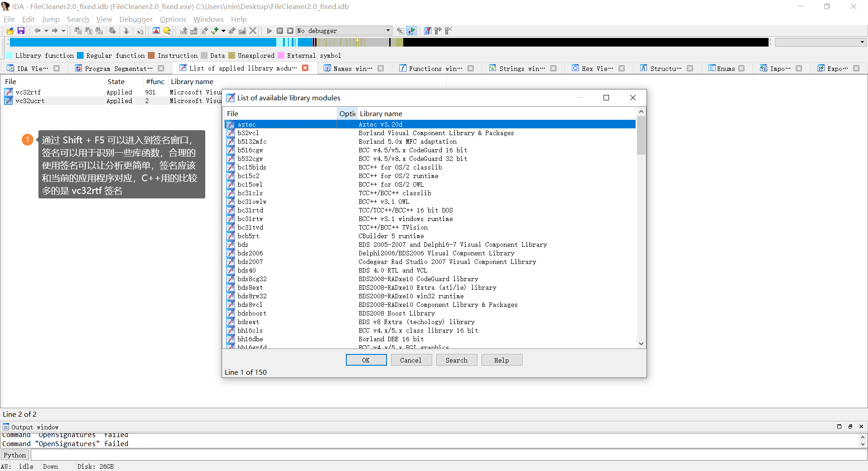Save the database with the floppy icon

[x=21, y=31]
